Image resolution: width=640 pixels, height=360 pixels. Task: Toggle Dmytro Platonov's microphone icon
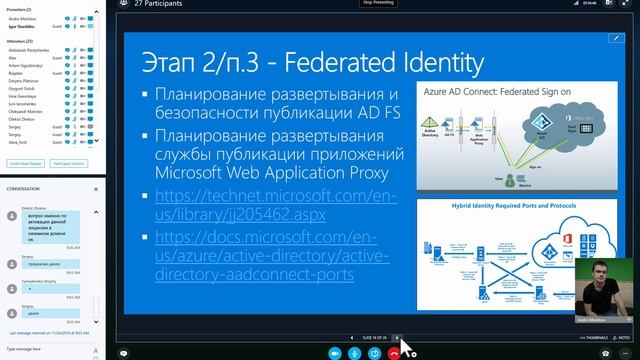75,81
